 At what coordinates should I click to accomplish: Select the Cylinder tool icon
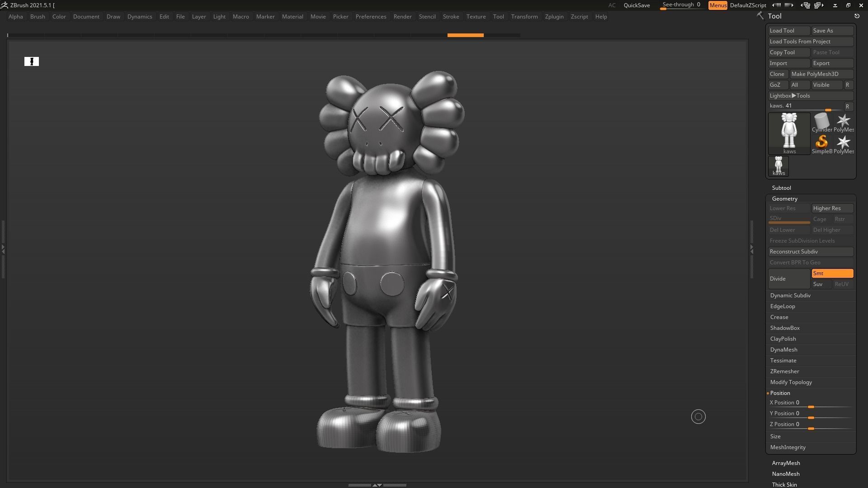821,122
